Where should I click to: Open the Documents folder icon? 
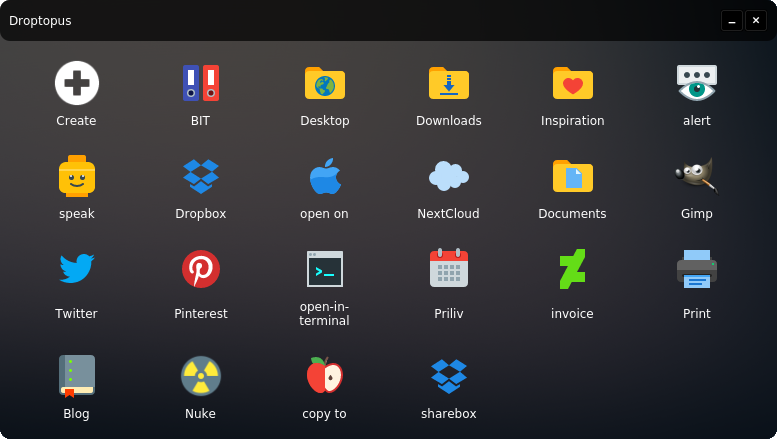tap(572, 176)
